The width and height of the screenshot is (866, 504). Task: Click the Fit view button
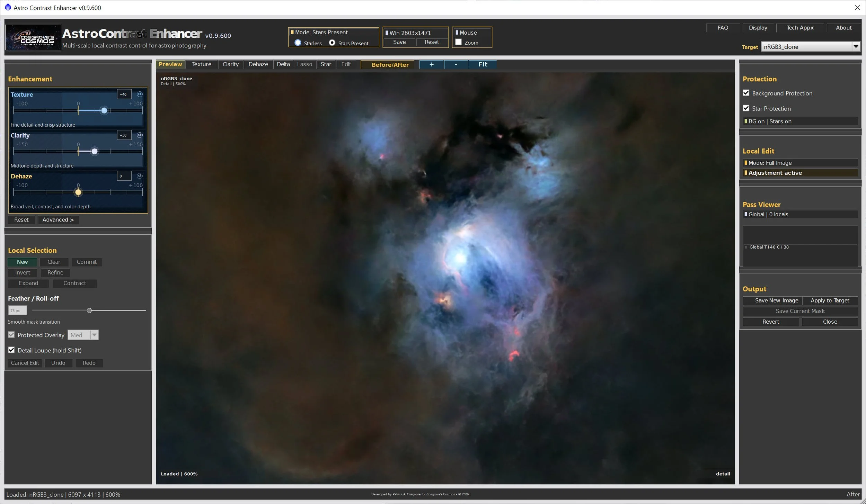[x=483, y=64]
